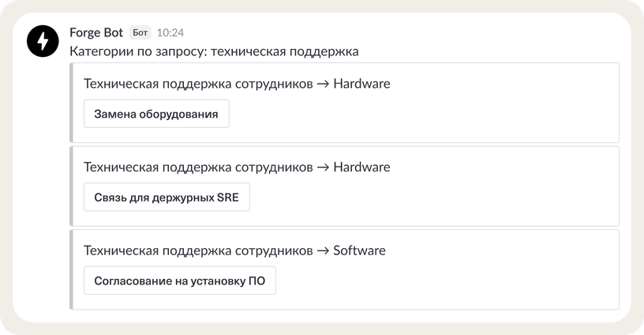Viewport: 644px width, 335px height.
Task: Click the arrow symbol in the SRE card header
Action: pos(321,167)
